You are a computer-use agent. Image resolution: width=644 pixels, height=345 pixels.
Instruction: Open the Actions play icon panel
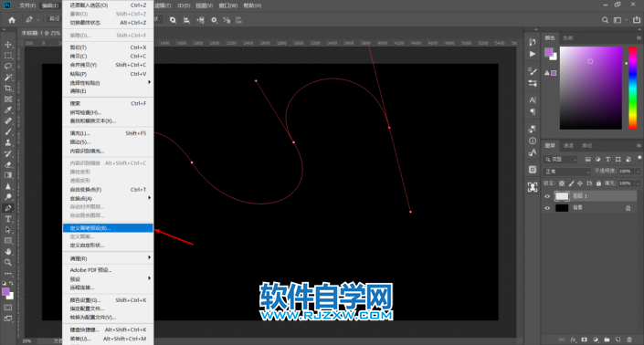coord(533,54)
